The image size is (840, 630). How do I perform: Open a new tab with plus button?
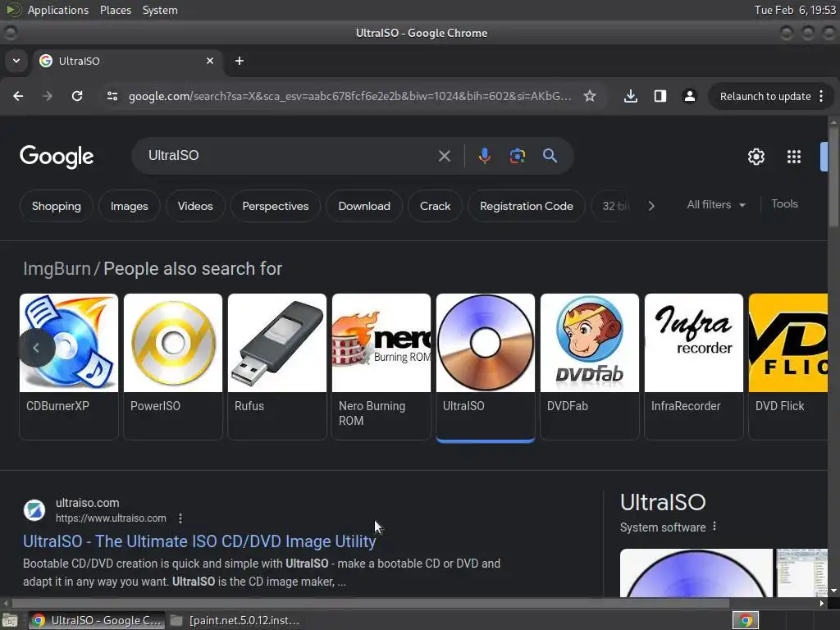click(240, 61)
